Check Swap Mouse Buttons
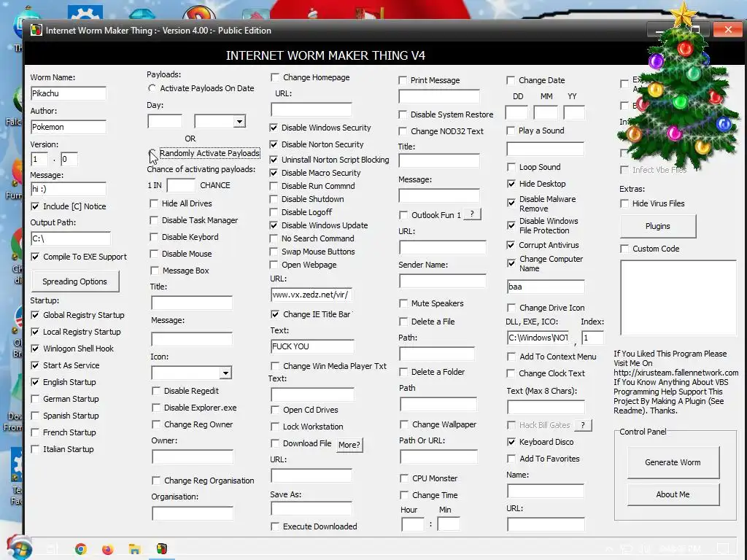This screenshot has height=560, width=747. point(274,252)
